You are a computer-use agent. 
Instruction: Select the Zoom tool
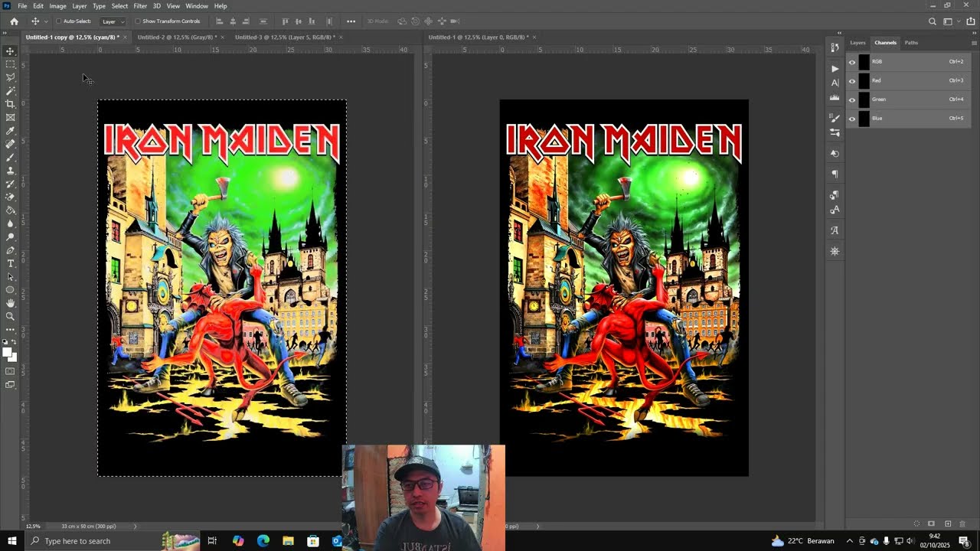click(10, 316)
